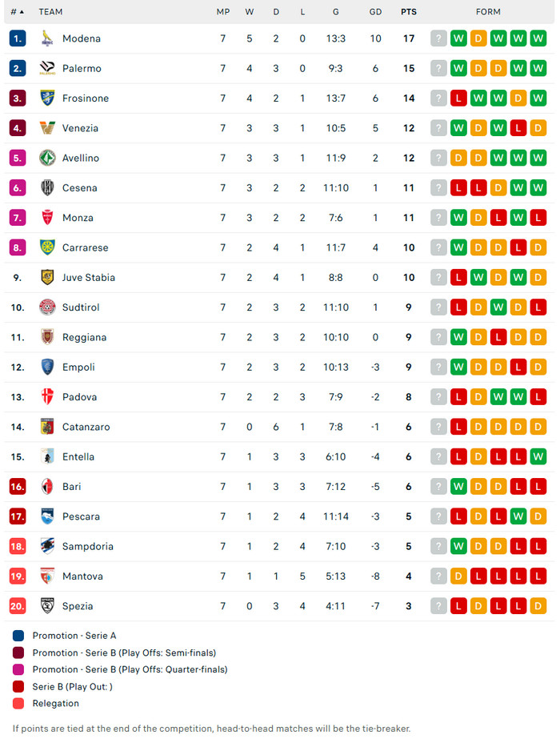Click the Promotion - Serie A blue legend swatch

(x=18, y=636)
